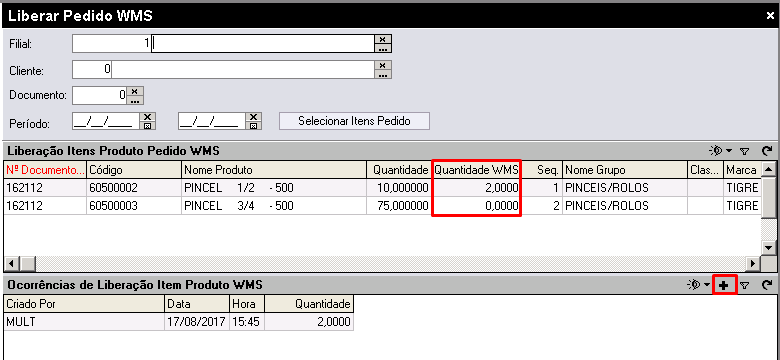Click the Quantidade WMS column header
Viewport: 780px width, 360px height.
coord(476,170)
